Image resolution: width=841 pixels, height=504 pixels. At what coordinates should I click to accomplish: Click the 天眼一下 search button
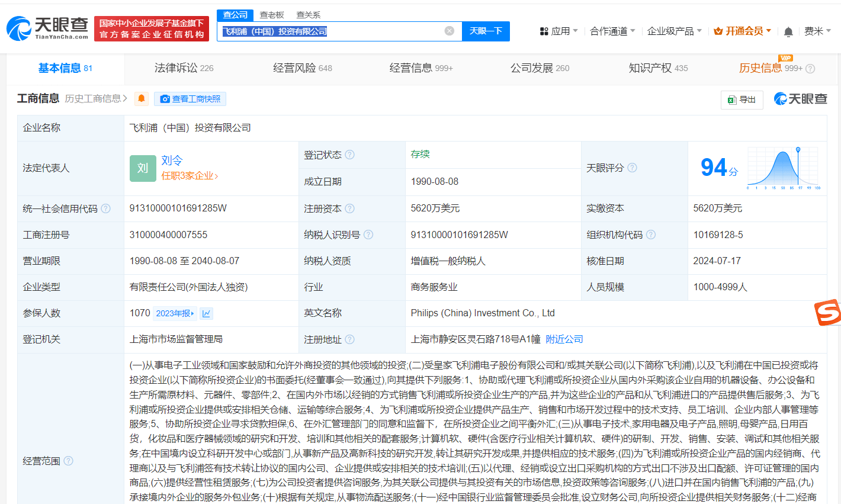[x=486, y=31]
